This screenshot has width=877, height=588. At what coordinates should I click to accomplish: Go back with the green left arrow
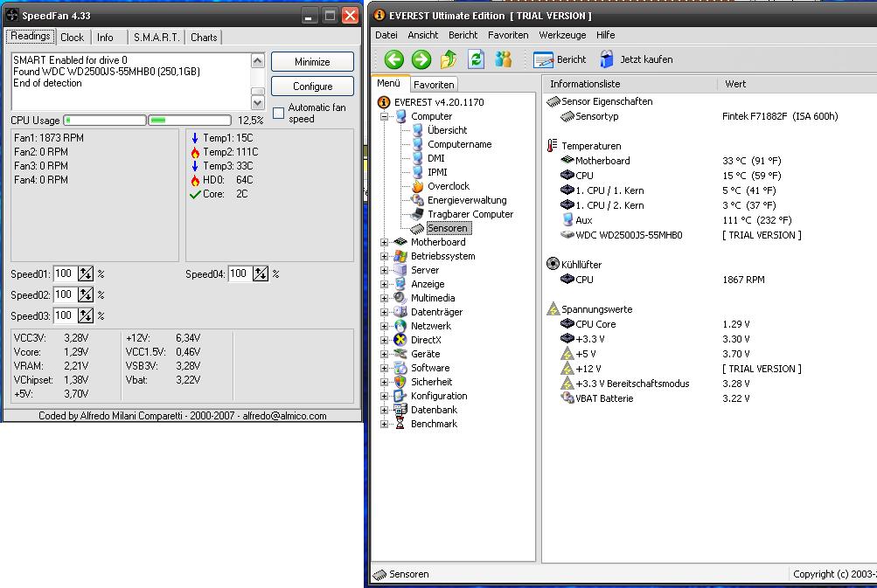(393, 59)
